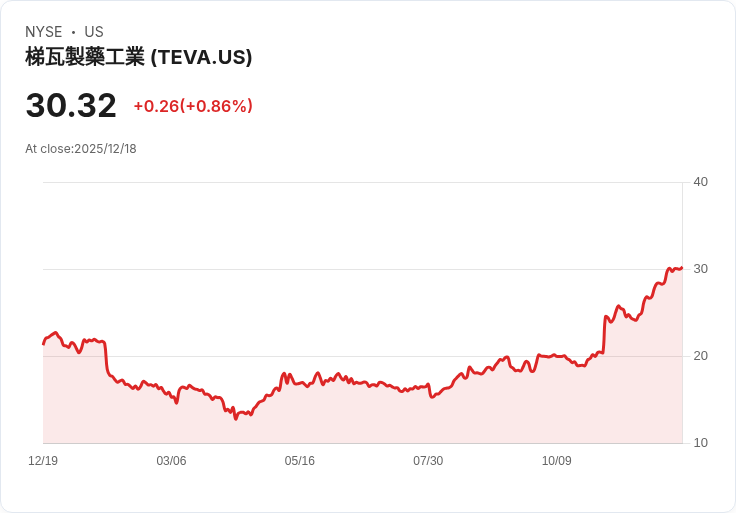Click the sharp price drop shortly after 12/19
Image resolution: width=736 pixels, height=513 pixels.
(x=106, y=359)
